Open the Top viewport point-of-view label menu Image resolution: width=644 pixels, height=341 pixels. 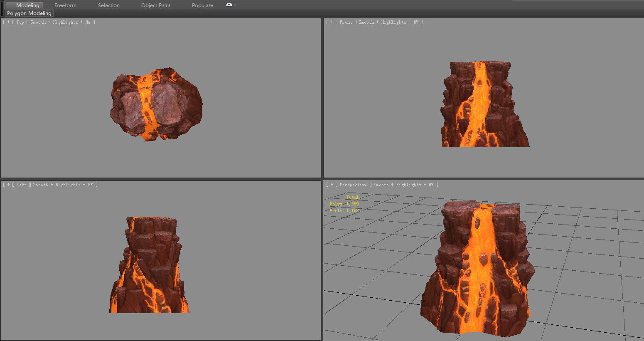[x=20, y=22]
